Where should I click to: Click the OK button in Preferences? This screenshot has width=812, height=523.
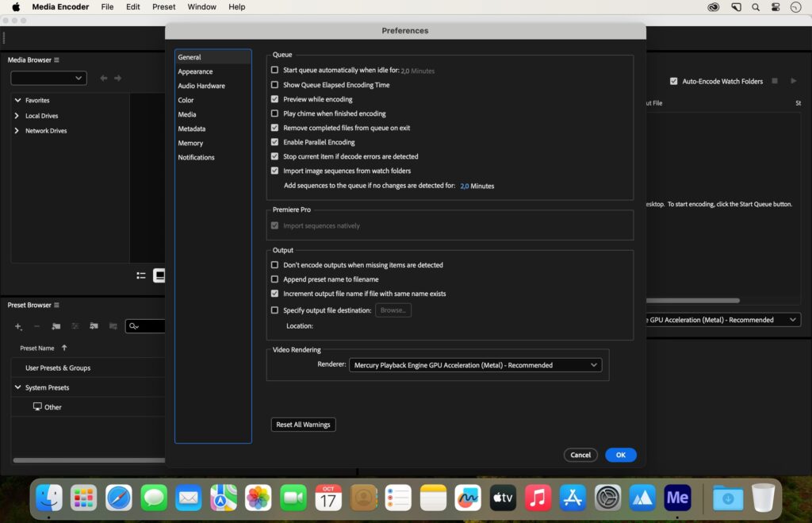coord(620,455)
